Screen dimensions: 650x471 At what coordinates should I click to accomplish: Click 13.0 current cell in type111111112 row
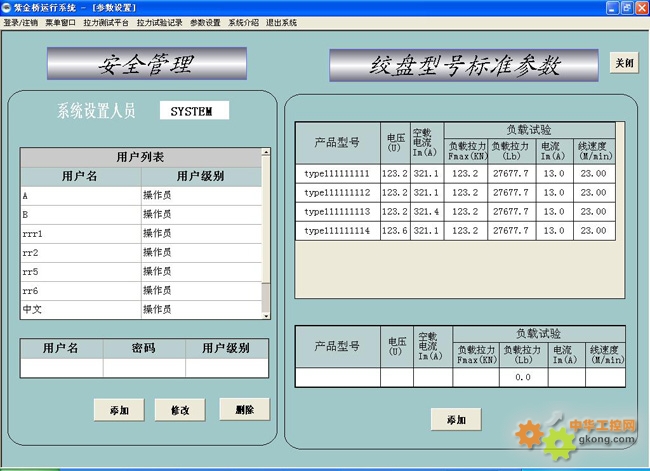tap(554, 193)
